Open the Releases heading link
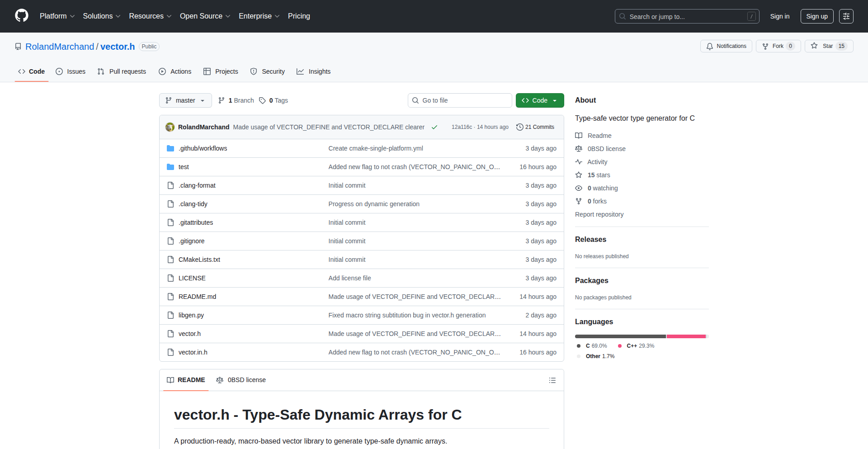The width and height of the screenshot is (868, 449). [x=590, y=240]
